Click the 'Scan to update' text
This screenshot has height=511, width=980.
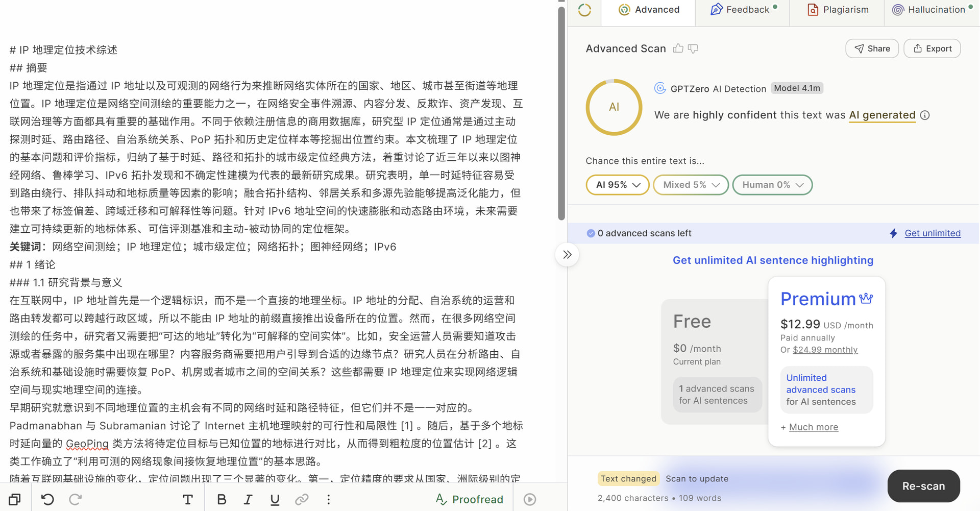click(x=697, y=479)
